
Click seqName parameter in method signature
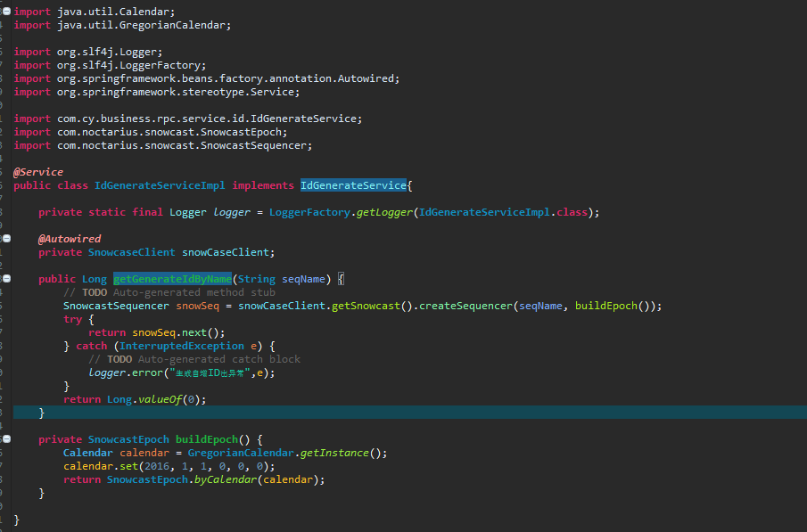303,279
